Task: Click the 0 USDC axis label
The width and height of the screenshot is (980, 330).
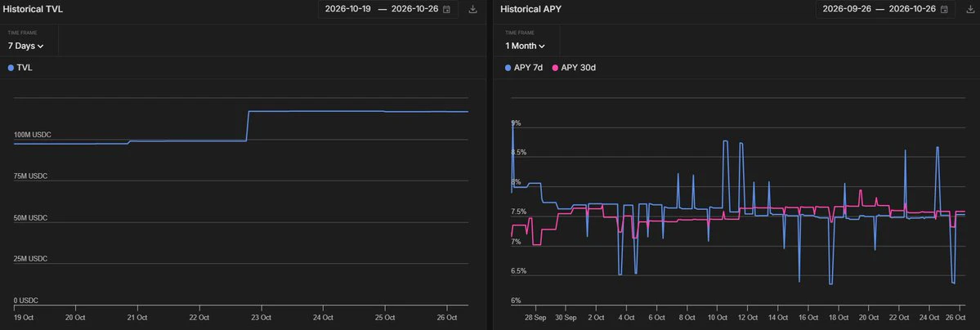Action: click(x=26, y=301)
